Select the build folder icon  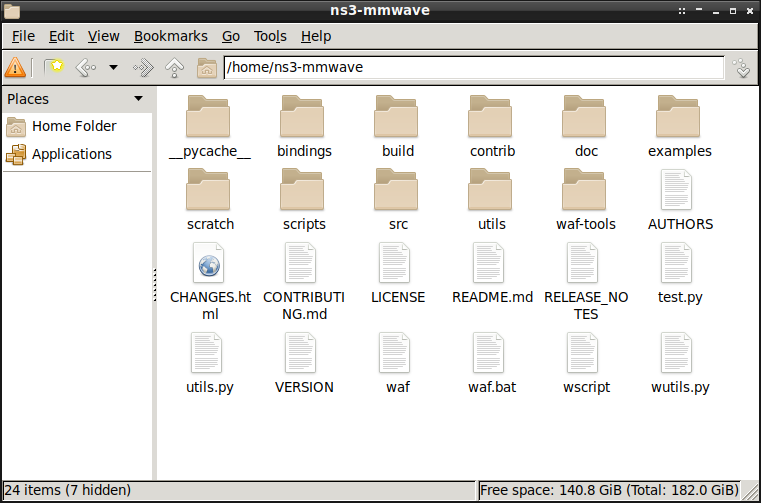point(396,116)
